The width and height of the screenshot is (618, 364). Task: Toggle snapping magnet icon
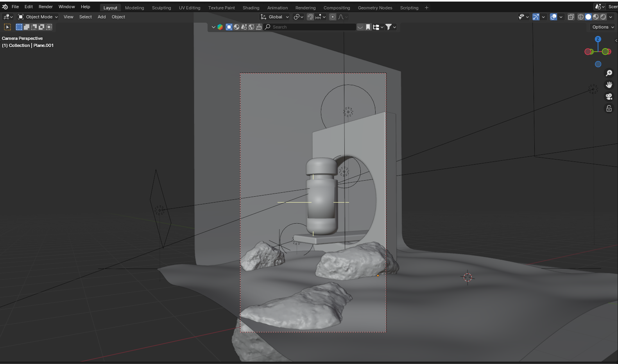tap(310, 17)
